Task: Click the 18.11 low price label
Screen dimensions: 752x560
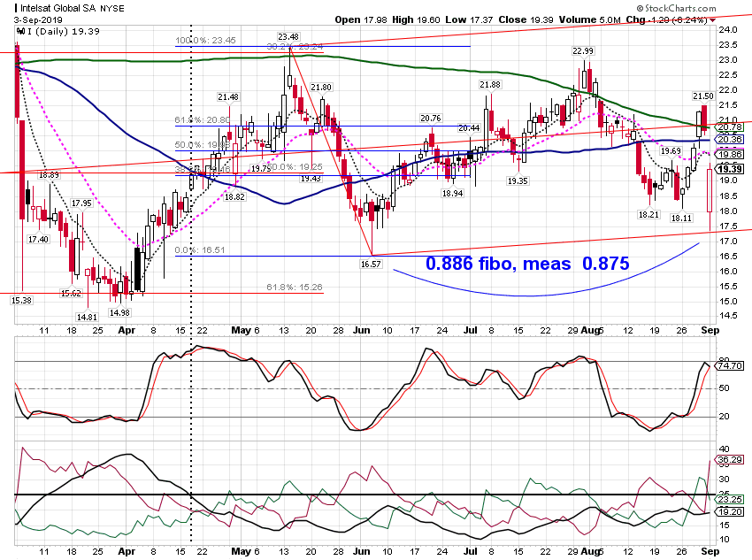Action: (x=681, y=219)
